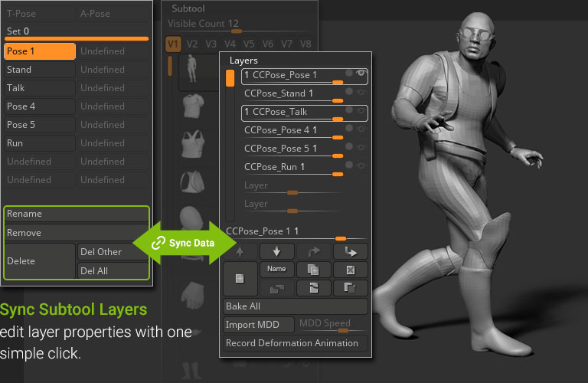The image size is (588, 383).
Task: Click the Del All button
Action: (113, 270)
